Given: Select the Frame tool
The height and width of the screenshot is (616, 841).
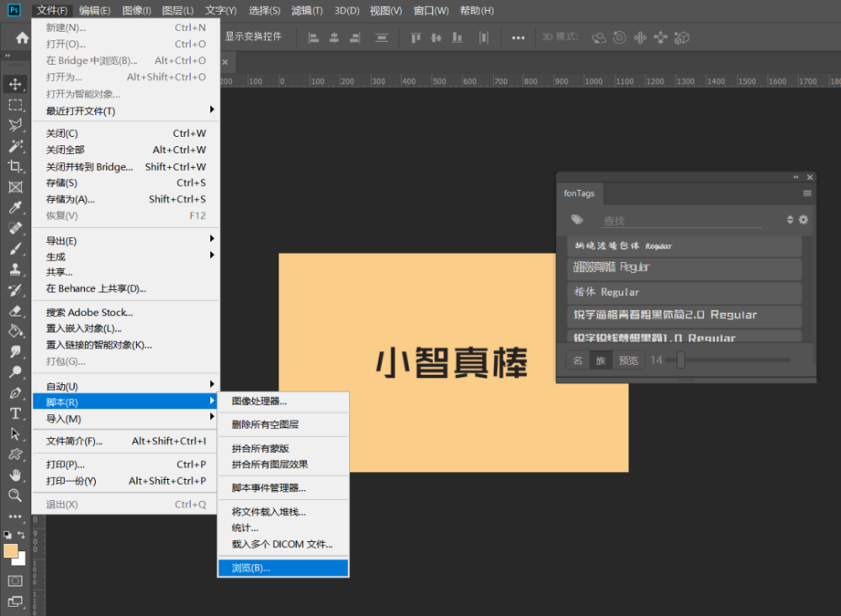Looking at the screenshot, I should [x=15, y=187].
